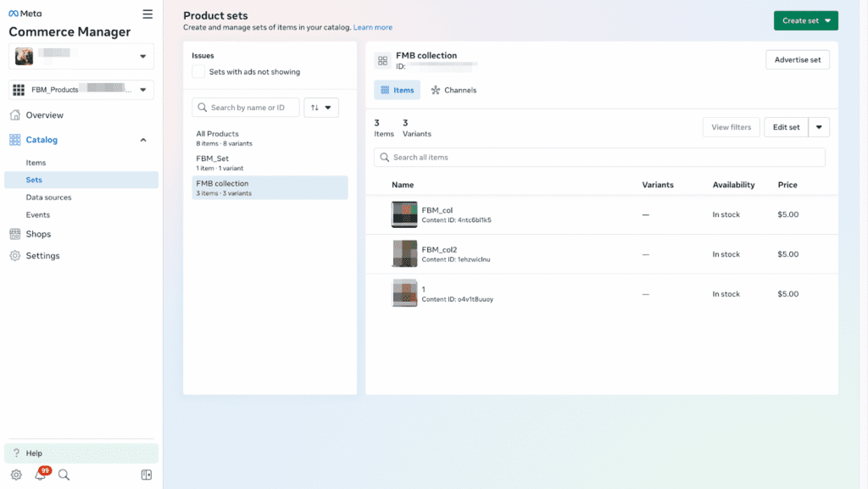Open the sort order dropdown
This screenshot has height=489, width=868.
click(321, 108)
